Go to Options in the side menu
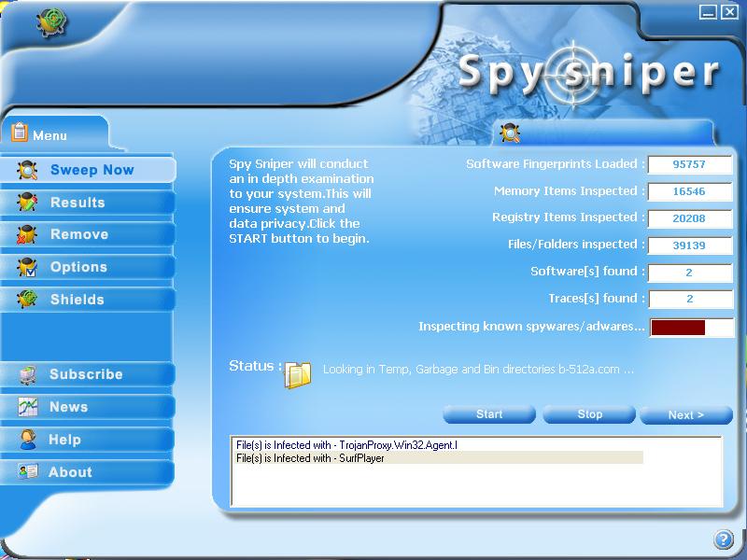 87,267
